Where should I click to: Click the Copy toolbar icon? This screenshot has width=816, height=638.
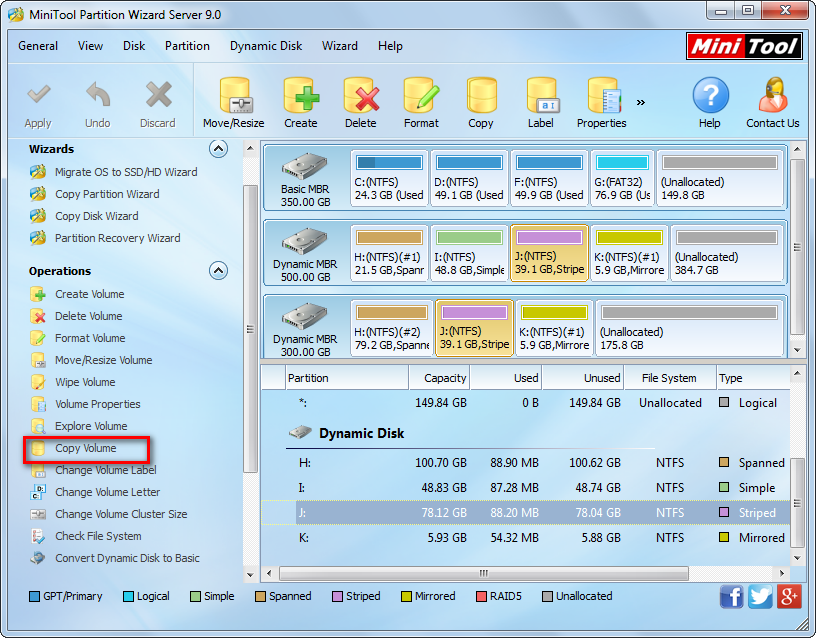coord(481,95)
